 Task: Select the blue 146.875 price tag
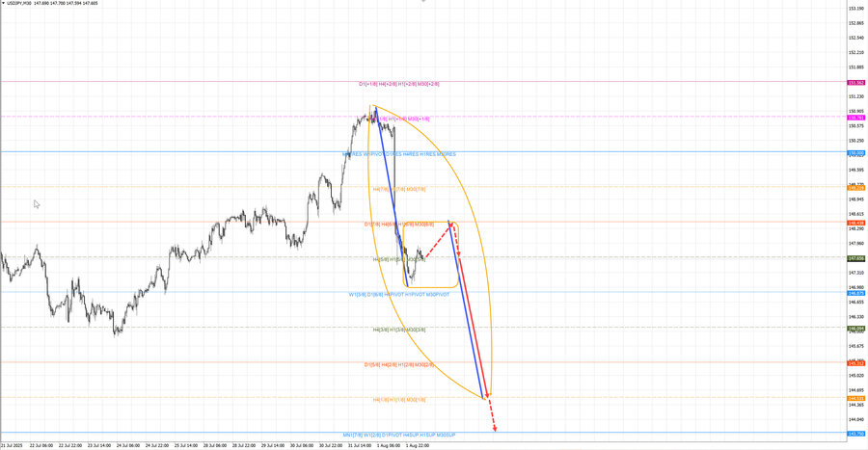point(855,293)
